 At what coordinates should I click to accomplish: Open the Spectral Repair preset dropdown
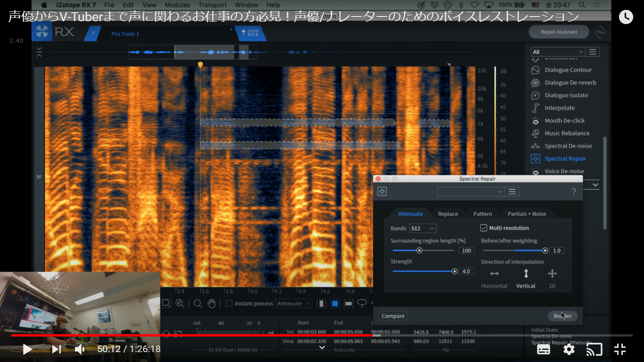(x=471, y=191)
